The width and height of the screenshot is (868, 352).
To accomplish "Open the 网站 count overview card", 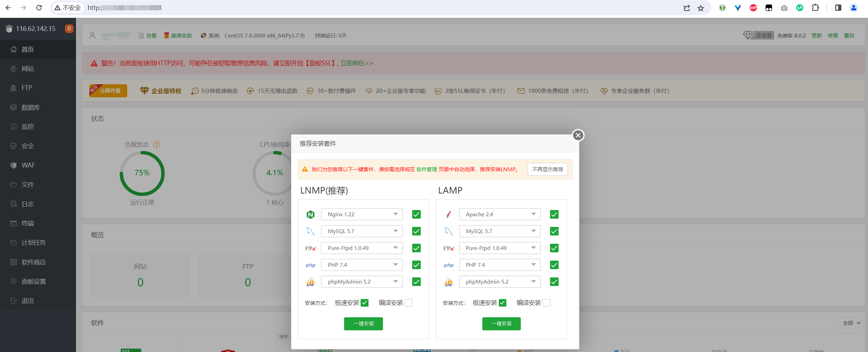I will 140,276.
